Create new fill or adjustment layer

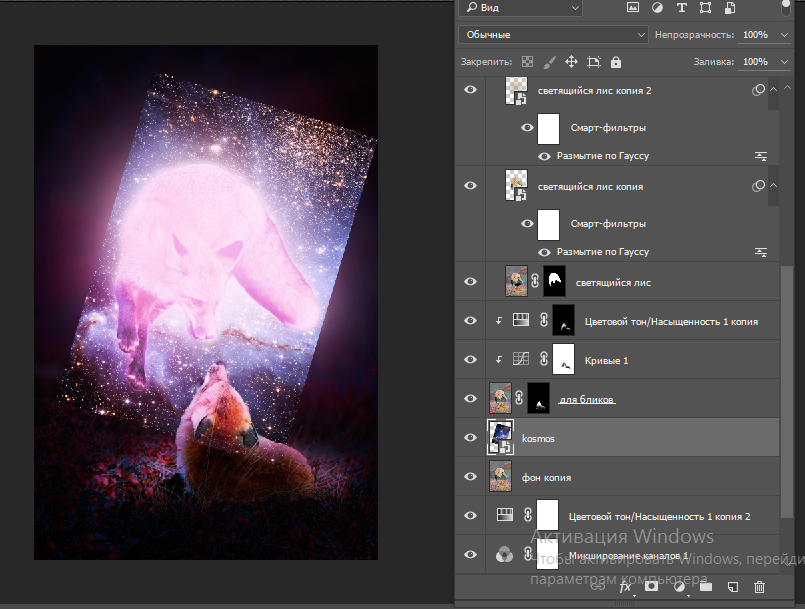click(679, 587)
